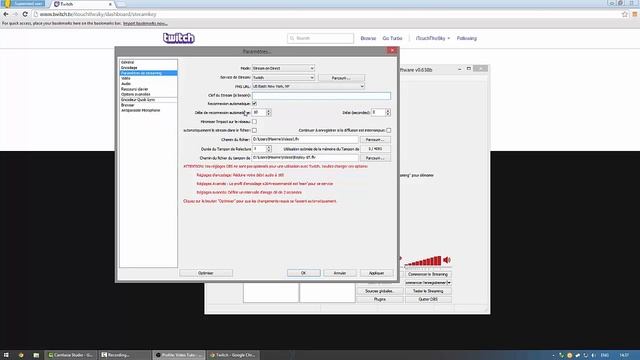
Task: Click the Chemin du fichier path field
Action: point(305,140)
